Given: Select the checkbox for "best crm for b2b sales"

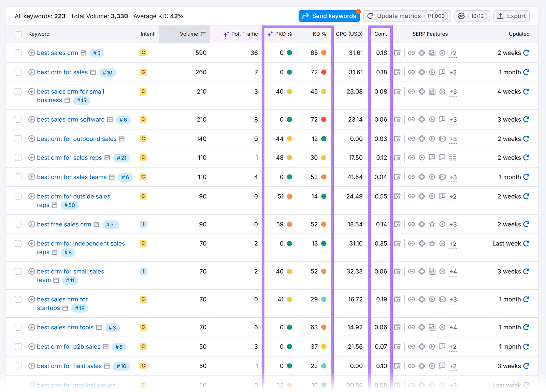Looking at the screenshot, I should click(x=18, y=347).
